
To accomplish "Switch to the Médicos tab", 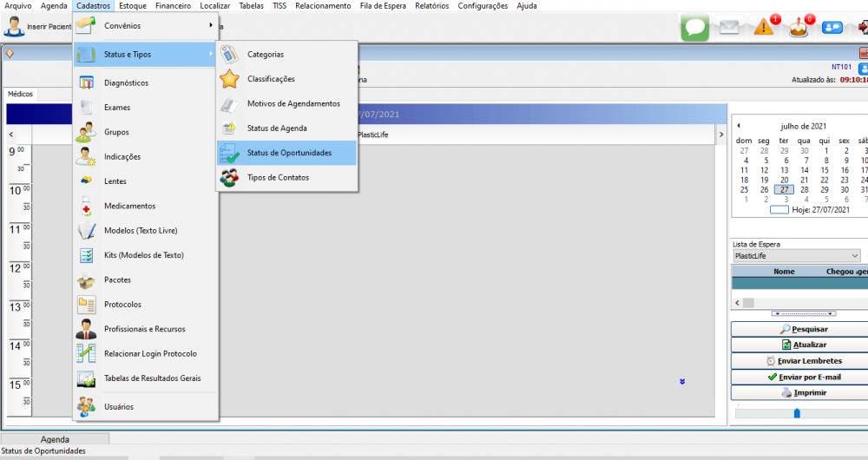I will (21, 94).
